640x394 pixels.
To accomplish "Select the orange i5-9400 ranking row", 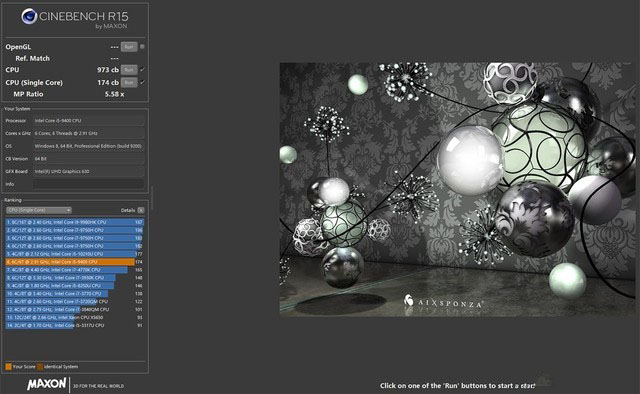I will [75, 262].
